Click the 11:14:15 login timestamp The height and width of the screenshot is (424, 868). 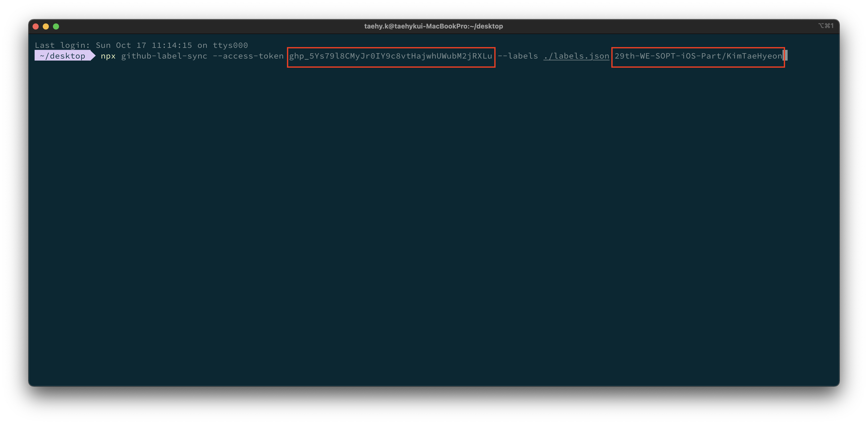[x=171, y=45]
